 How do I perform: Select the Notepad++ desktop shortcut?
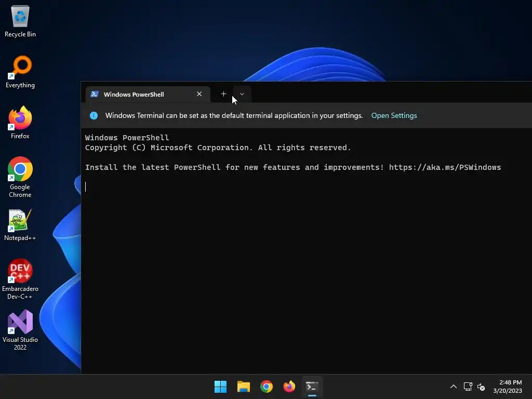coord(20,225)
